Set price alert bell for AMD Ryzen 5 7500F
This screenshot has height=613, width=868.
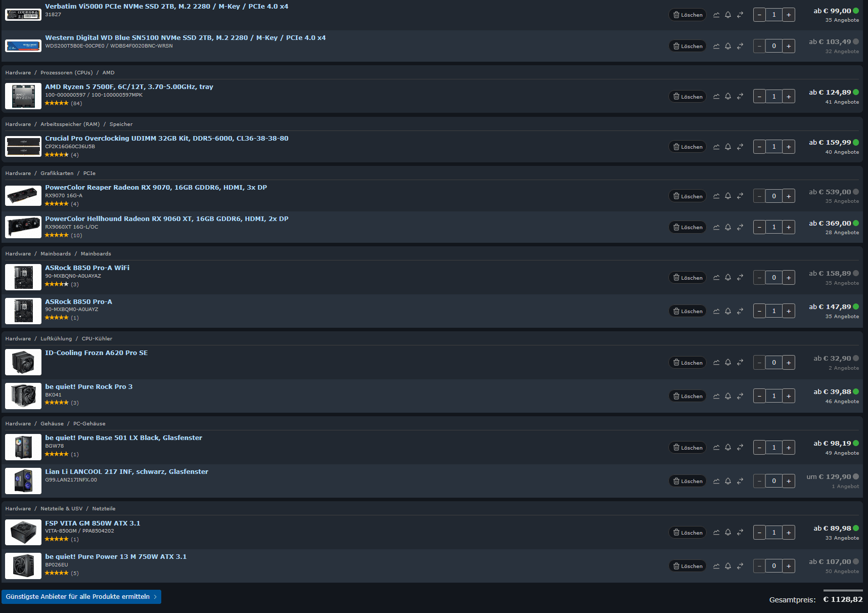[x=728, y=96]
